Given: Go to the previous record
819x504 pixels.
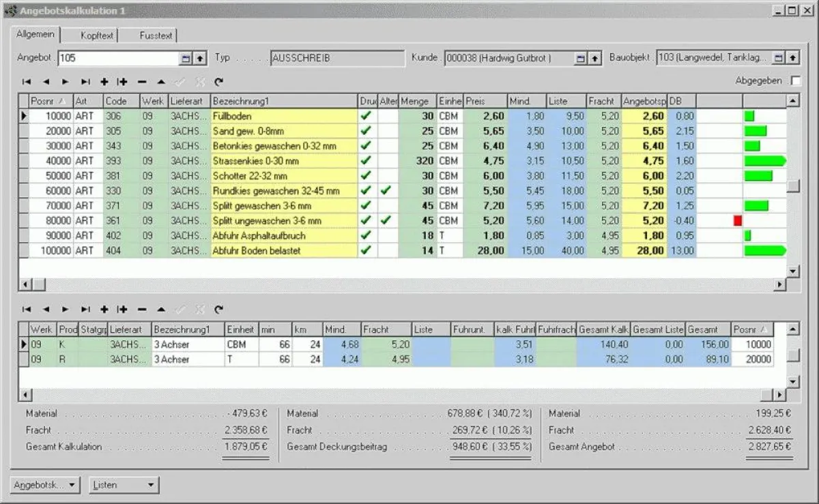Looking at the screenshot, I should [44, 82].
